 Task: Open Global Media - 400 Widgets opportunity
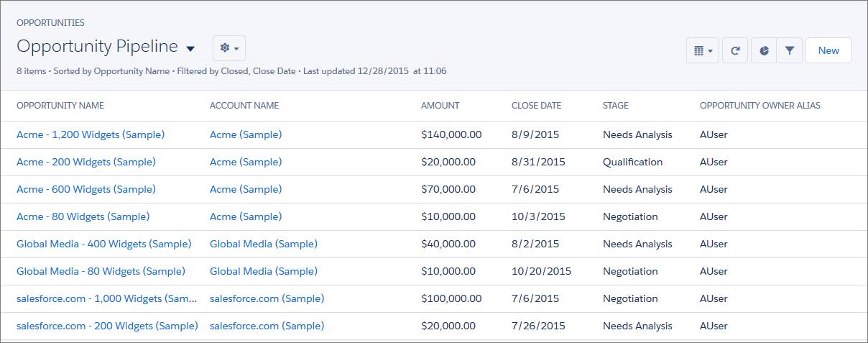click(x=104, y=244)
